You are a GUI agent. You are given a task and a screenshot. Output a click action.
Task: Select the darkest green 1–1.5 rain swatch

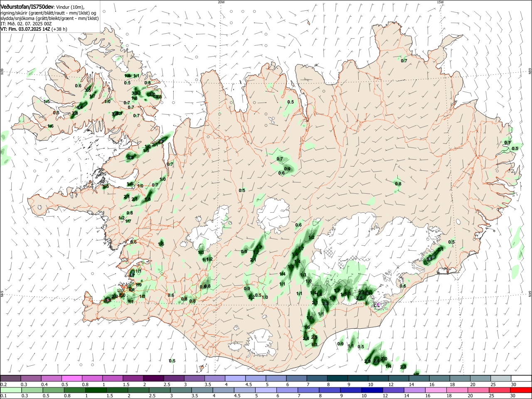[96, 390]
